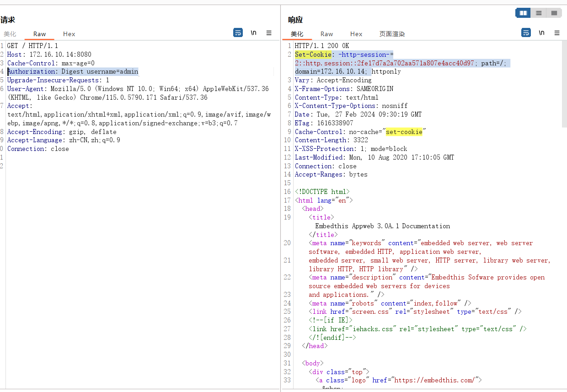The height and width of the screenshot is (392, 567).
Task: Click the 'X-Content-Type-Options: nosniff' header
Action: click(351, 106)
